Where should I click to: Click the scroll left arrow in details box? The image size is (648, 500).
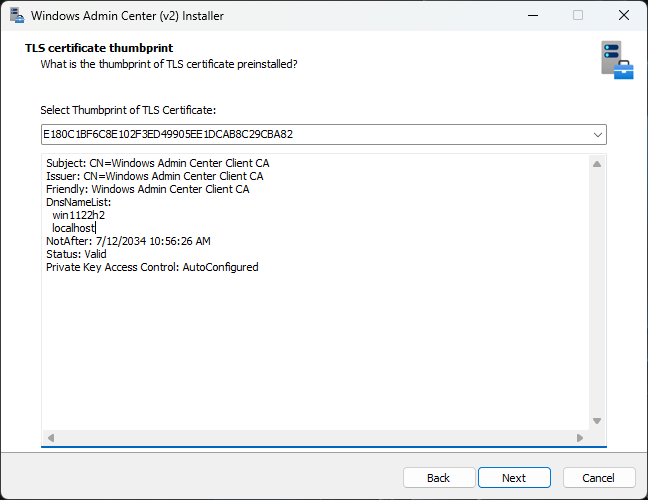coord(51,438)
